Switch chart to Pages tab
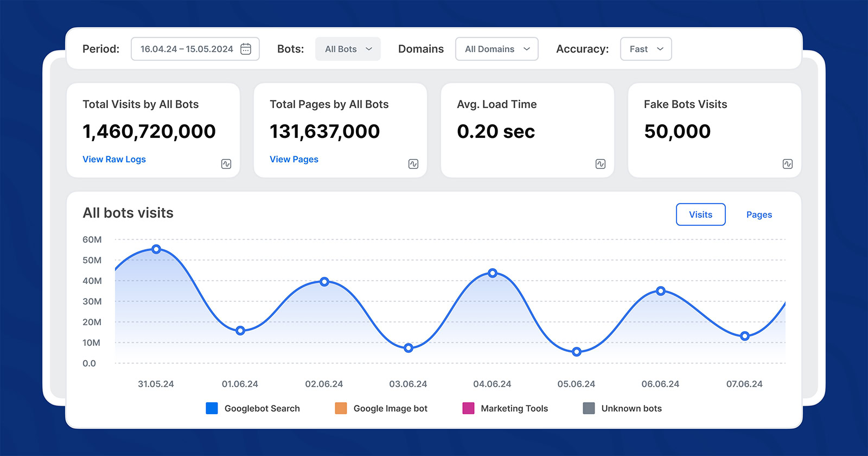This screenshot has width=868, height=456. pos(759,214)
